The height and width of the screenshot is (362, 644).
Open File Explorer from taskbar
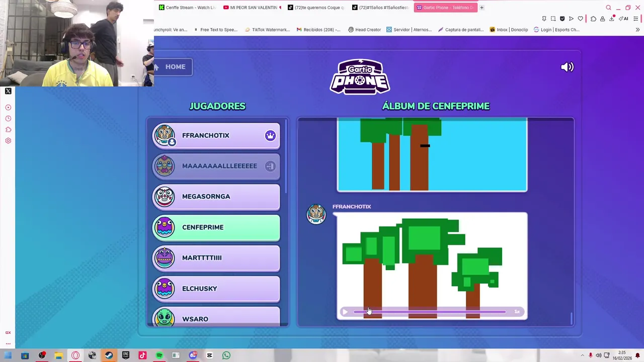coord(58,356)
